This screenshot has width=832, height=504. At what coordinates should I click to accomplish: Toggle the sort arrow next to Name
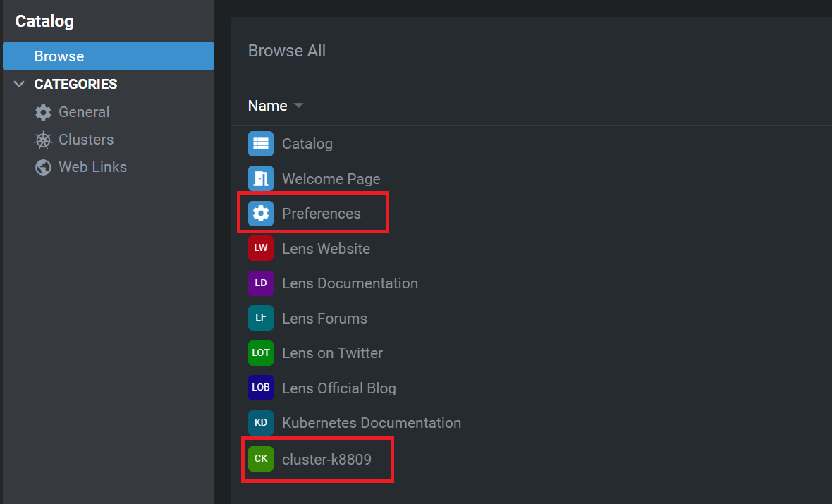[x=299, y=106]
